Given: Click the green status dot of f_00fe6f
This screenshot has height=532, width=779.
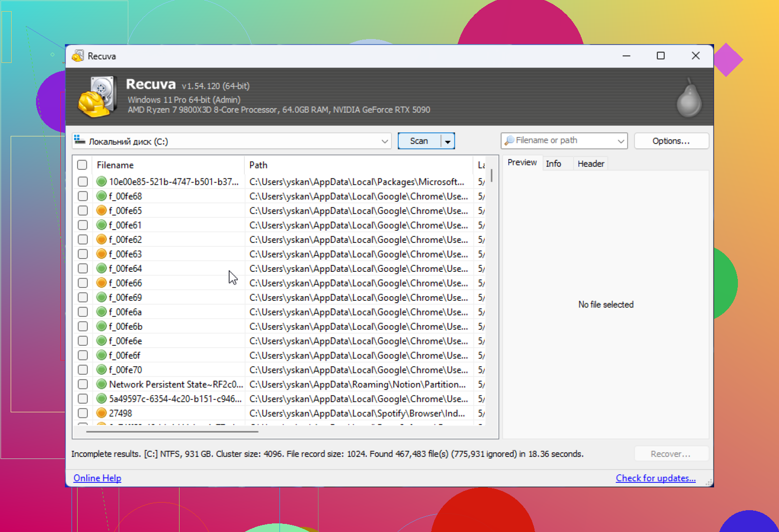Looking at the screenshot, I should 101,355.
